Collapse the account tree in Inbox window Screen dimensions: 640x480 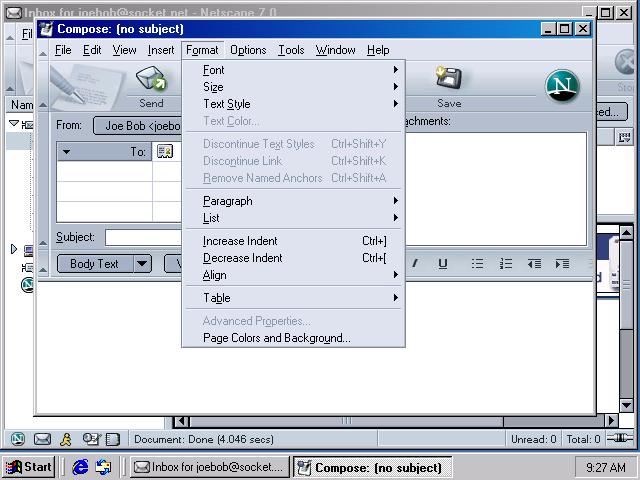[x=14, y=123]
